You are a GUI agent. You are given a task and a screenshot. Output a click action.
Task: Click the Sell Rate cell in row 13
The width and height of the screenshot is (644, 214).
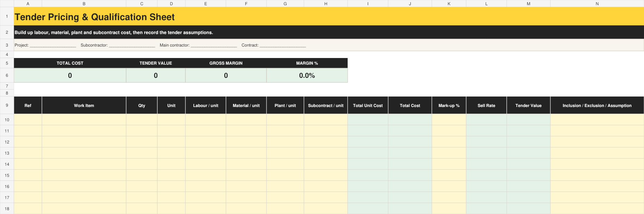[486, 153]
